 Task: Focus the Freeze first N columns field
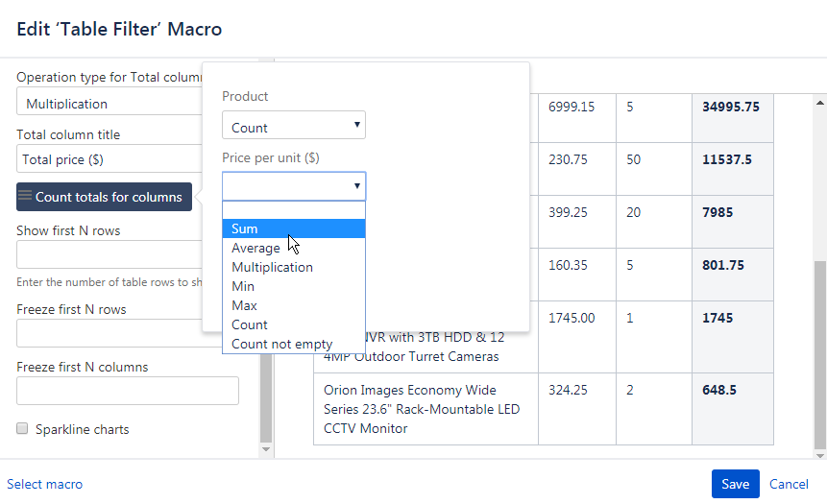point(127,391)
